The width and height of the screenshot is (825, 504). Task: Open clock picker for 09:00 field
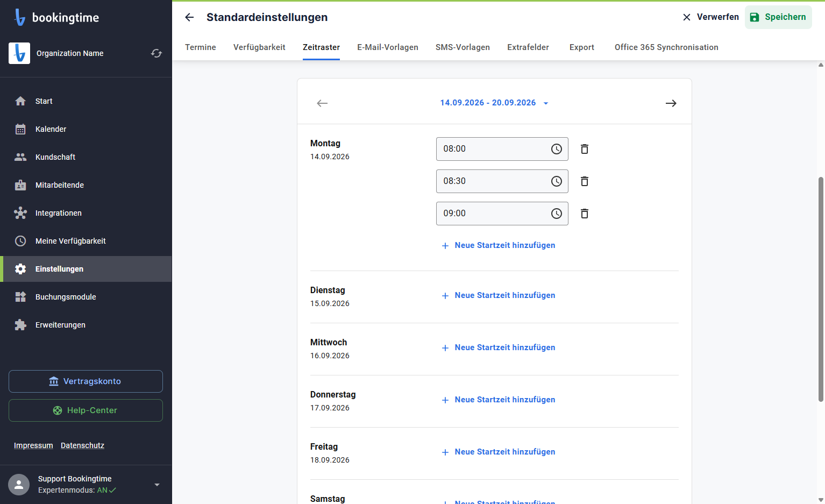tap(557, 214)
